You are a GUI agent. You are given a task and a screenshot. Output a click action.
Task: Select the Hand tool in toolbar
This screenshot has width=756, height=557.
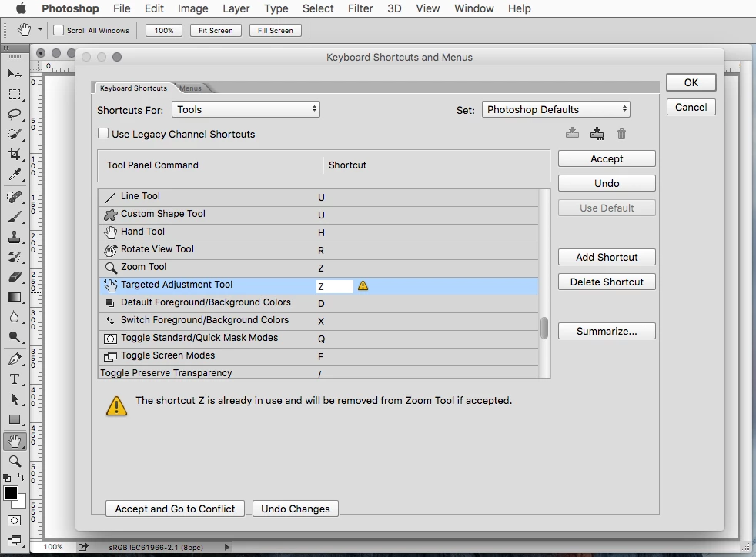click(15, 441)
